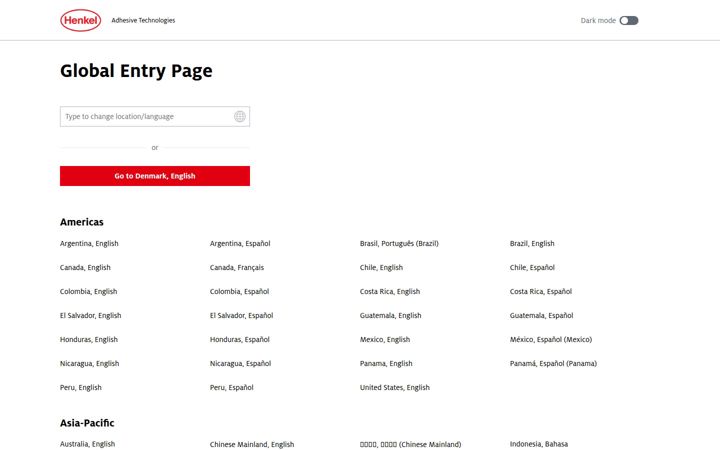Screen dimensions: 720x450
Task: Click the globe icon in search field
Action: coord(240,117)
